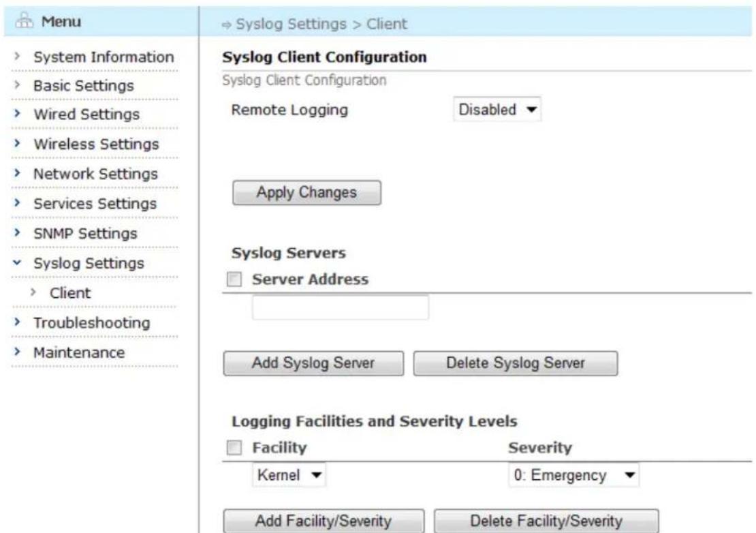This screenshot has height=533, width=756.
Task: Open Network Settings menu
Action: pyautogui.click(x=95, y=174)
